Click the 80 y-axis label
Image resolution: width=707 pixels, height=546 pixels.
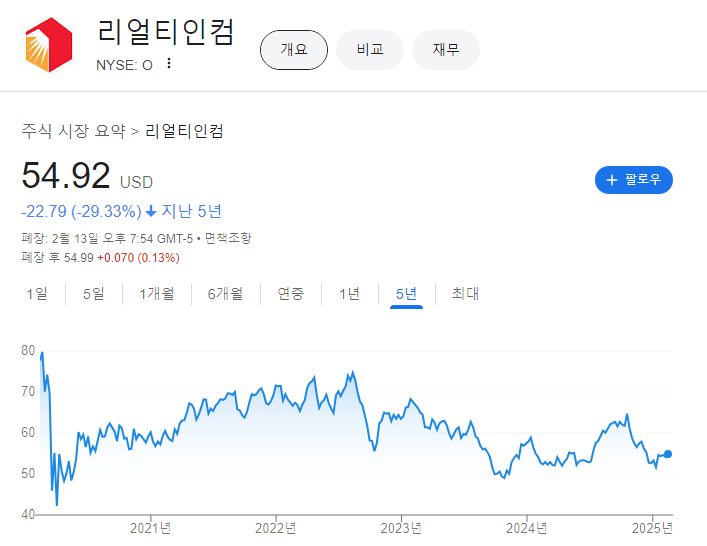tap(28, 350)
